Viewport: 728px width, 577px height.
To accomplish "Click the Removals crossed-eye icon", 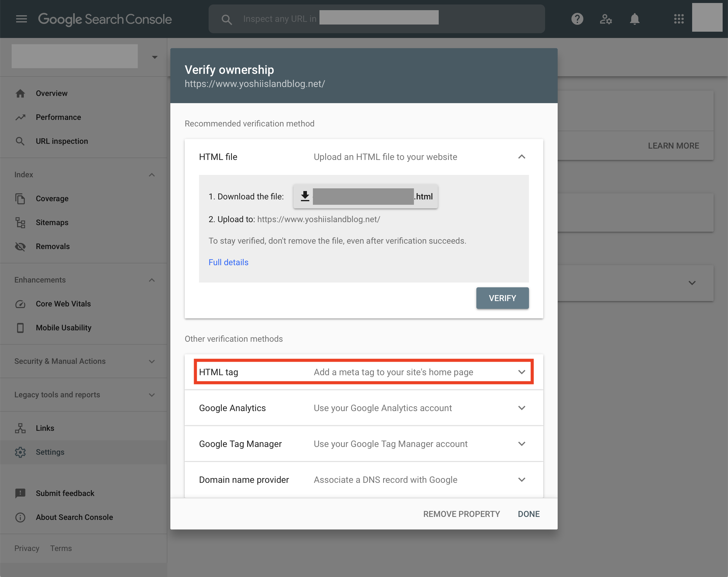I will click(20, 247).
